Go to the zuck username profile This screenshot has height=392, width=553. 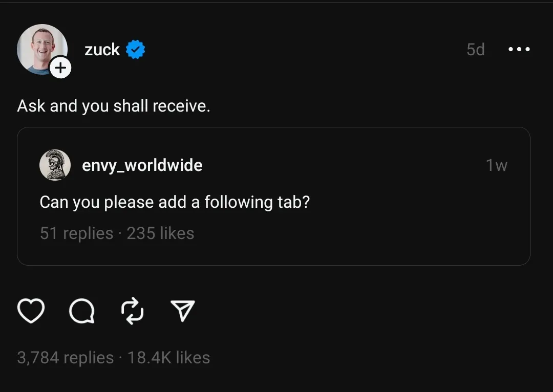(x=102, y=50)
